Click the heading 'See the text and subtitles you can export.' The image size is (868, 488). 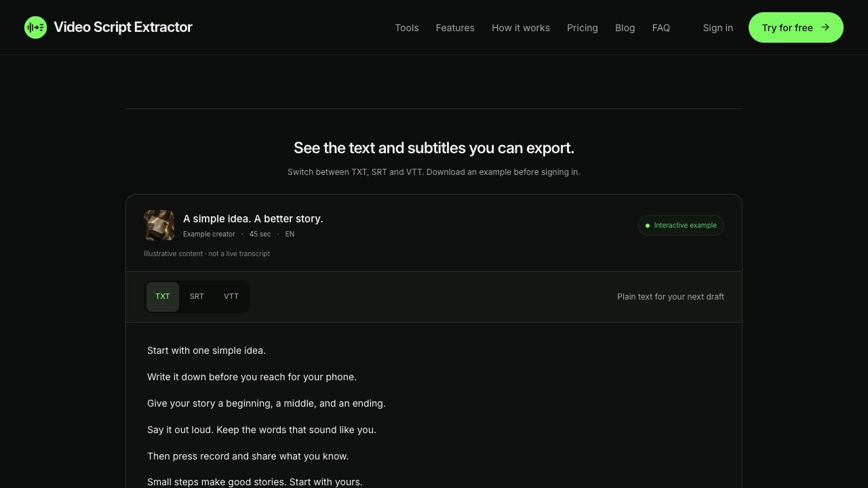click(x=434, y=148)
